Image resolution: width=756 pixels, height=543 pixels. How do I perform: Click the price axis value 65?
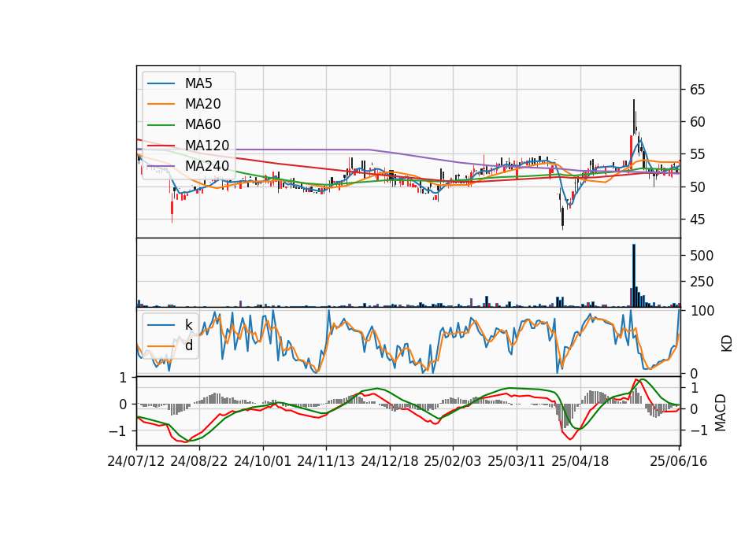click(698, 90)
